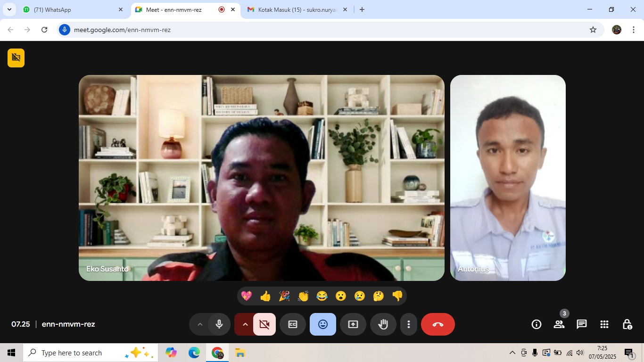Open the chat with everyone panel
Viewport: 644px width, 362px height.
(581, 324)
